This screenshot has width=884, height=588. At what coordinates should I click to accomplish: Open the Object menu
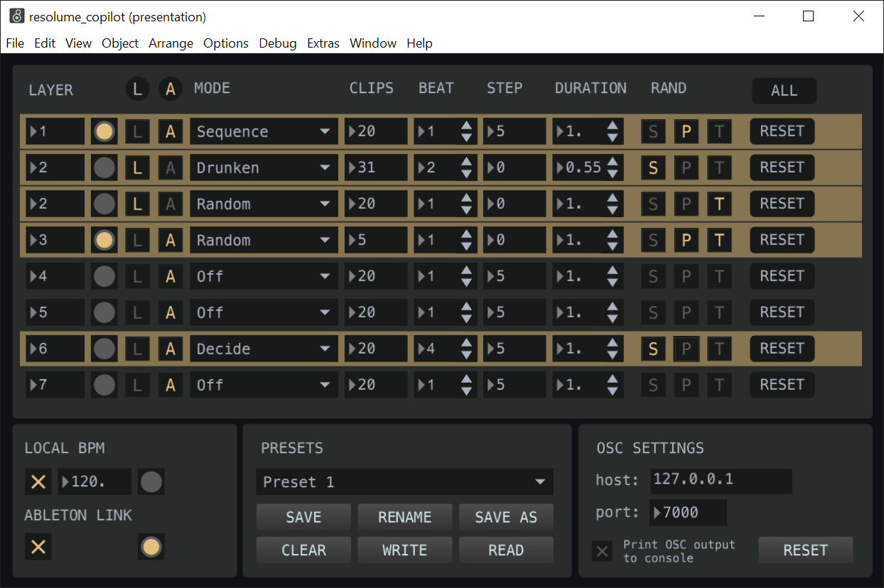120,43
